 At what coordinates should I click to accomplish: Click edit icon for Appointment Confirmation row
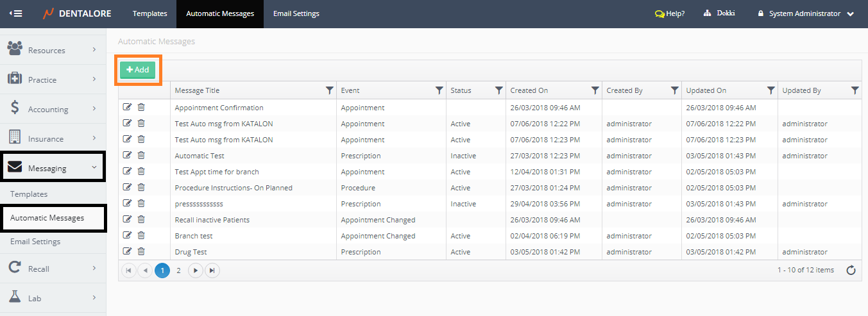click(127, 107)
